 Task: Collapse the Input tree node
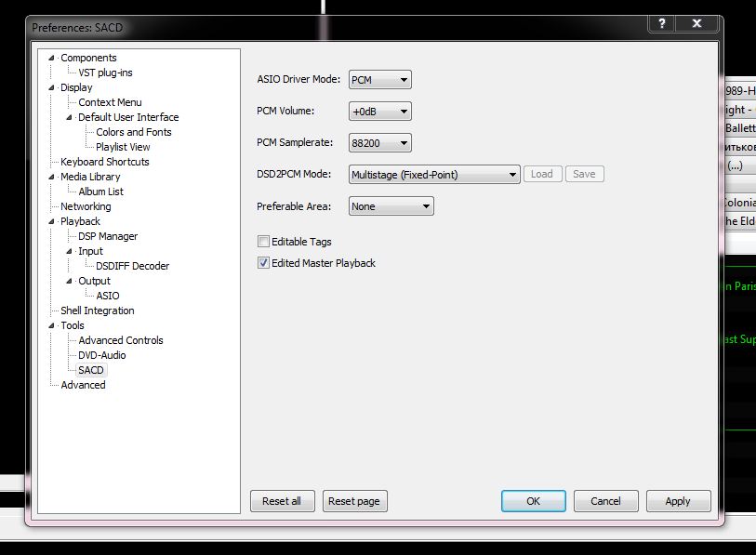point(69,251)
